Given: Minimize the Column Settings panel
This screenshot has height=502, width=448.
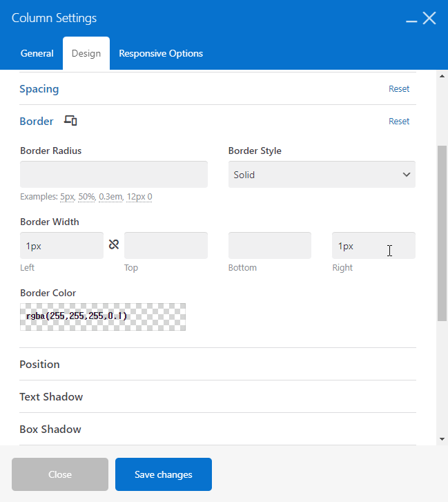Looking at the screenshot, I should tap(411, 21).
